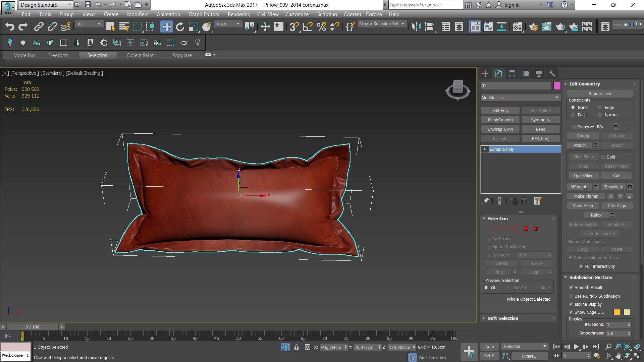644x362 pixels.
Task: Expand the Soft Selection rollout
Action: tap(503, 318)
